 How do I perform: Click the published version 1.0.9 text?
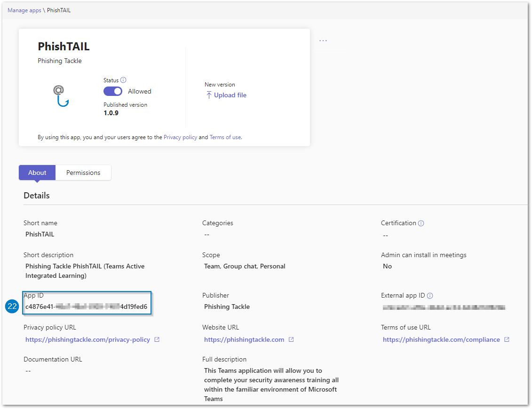(x=111, y=113)
